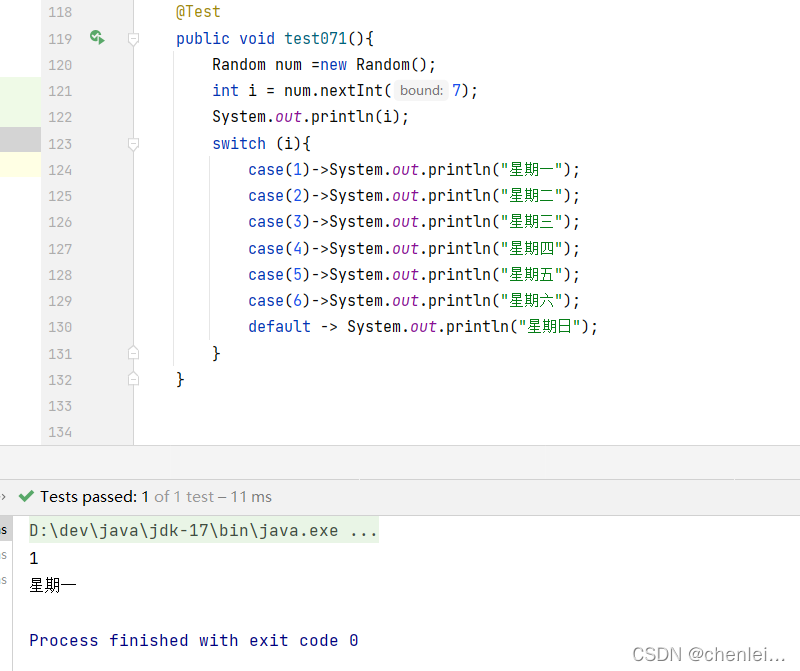Click 'Process finished with exit code 0'
Image resolution: width=800 pixels, height=671 pixels.
[194, 640]
